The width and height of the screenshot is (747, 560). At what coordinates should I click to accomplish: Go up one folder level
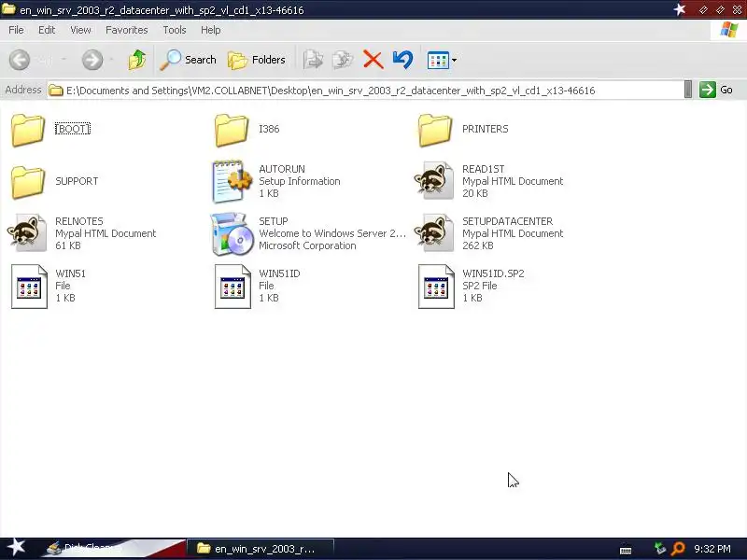tap(137, 60)
